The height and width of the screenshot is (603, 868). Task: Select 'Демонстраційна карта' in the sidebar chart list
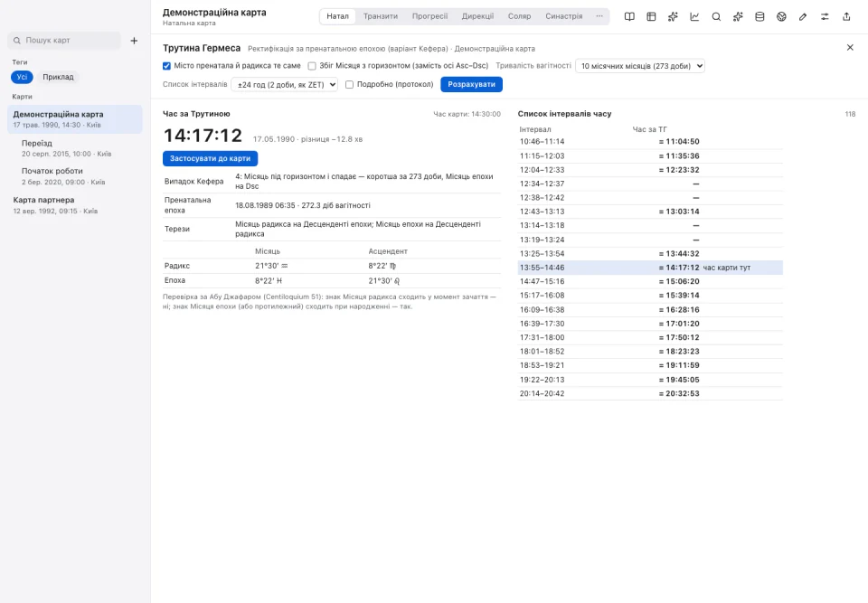75,119
